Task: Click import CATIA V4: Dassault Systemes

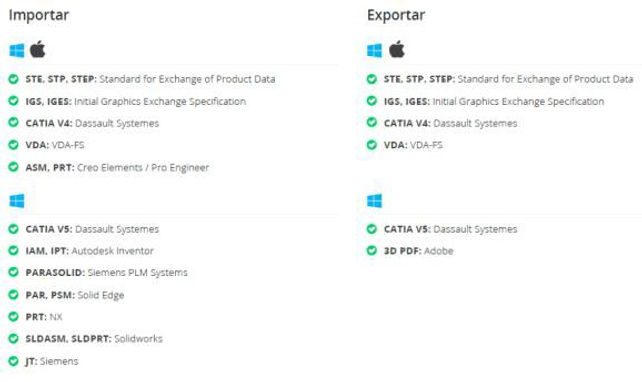Action: [92, 123]
